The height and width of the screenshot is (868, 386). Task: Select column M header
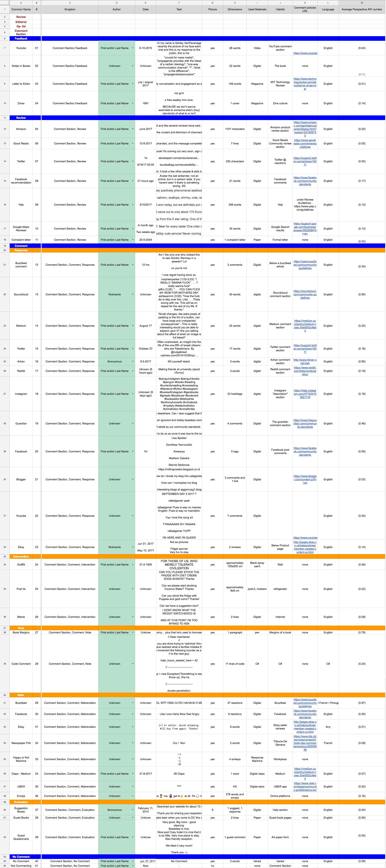[362, 3]
